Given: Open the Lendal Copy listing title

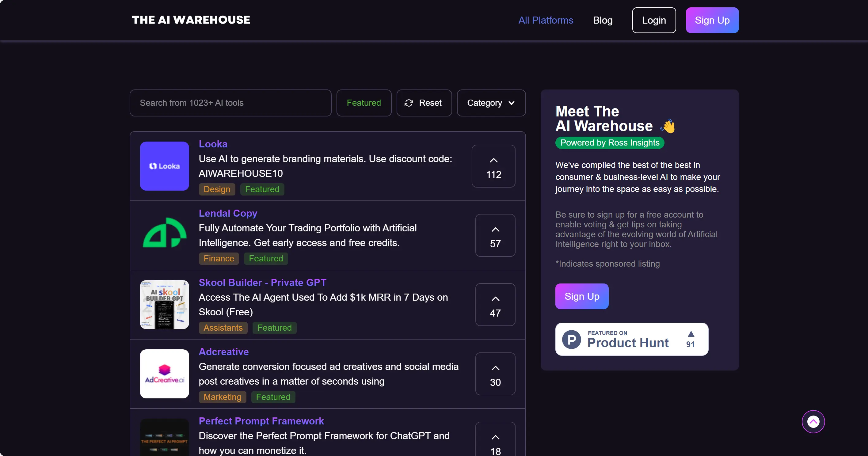Looking at the screenshot, I should point(228,213).
